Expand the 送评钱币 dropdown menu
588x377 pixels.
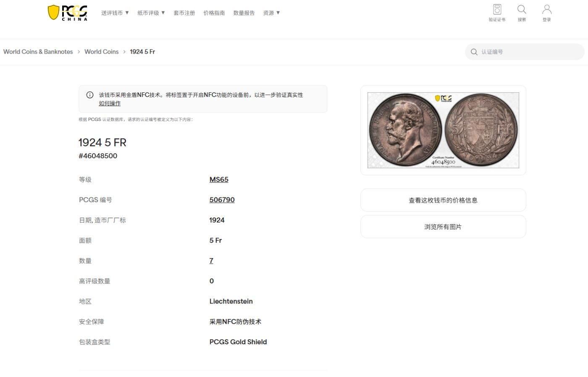click(x=115, y=13)
